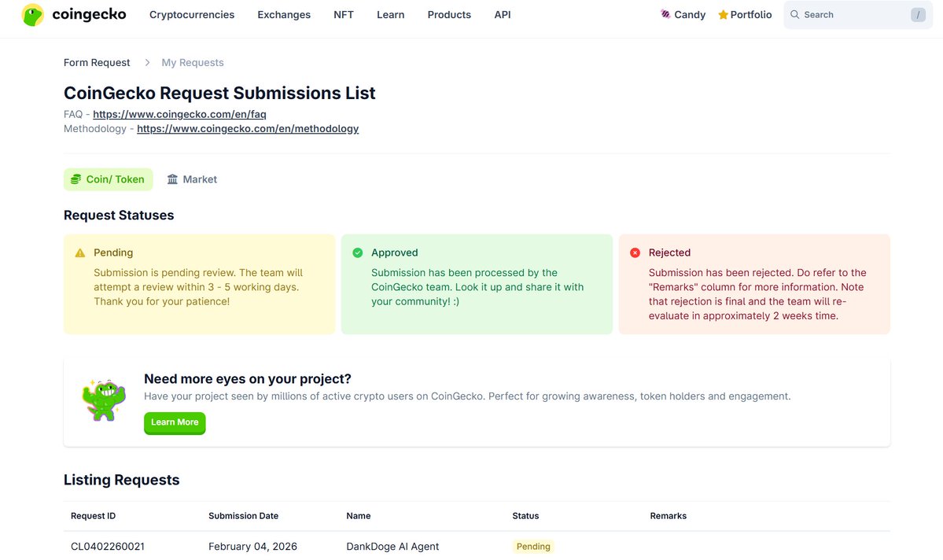The image size is (943, 560).
Task: Open the Products menu
Action: [x=449, y=14]
